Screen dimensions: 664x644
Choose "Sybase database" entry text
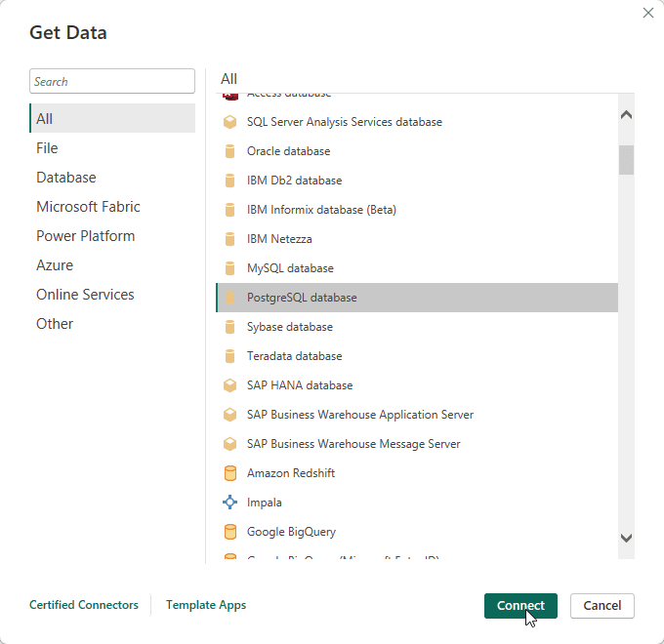pyautogui.click(x=290, y=327)
